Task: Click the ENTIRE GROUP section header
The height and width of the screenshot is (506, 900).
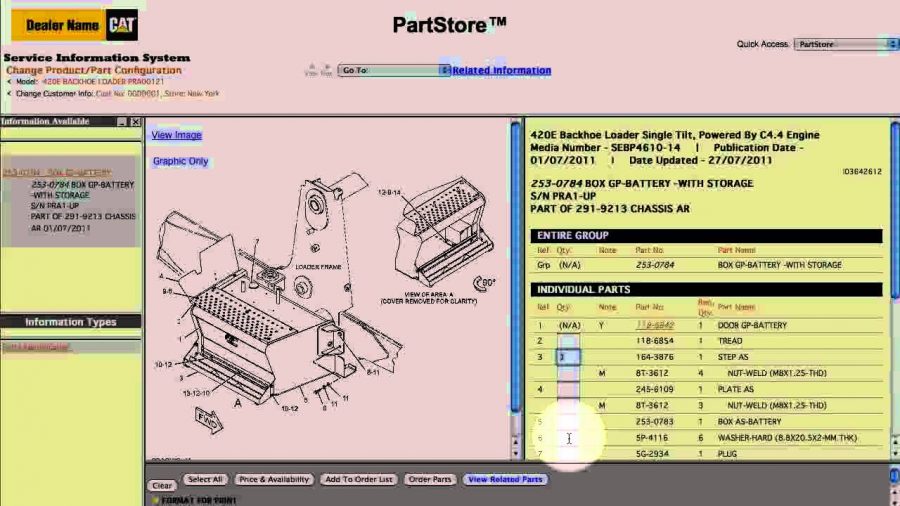Action: 706,235
